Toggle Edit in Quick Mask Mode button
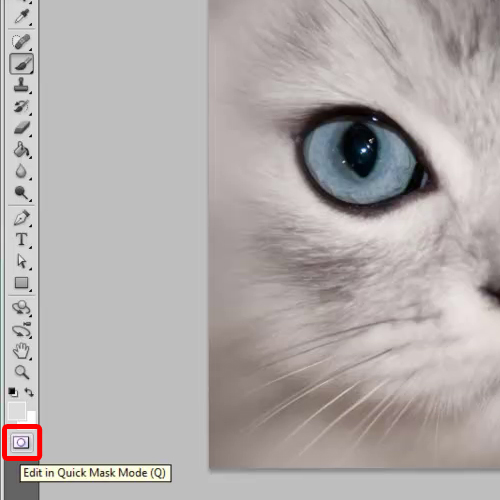Viewport: 500px width, 500px height. [21, 443]
